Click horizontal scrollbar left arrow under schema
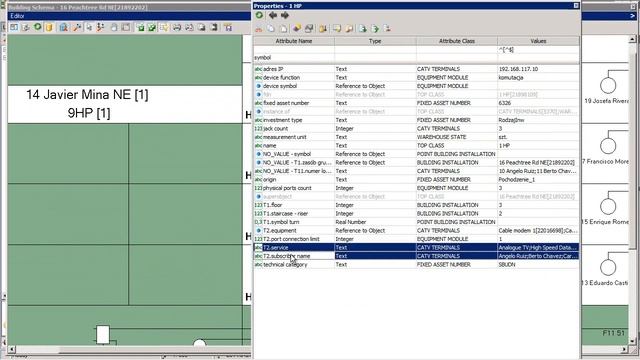Screen dimensions: 640x360 point(11,349)
